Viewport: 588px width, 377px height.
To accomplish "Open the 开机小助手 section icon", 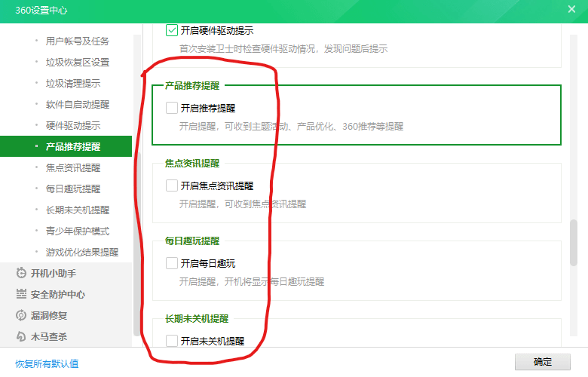I will click(x=21, y=273).
